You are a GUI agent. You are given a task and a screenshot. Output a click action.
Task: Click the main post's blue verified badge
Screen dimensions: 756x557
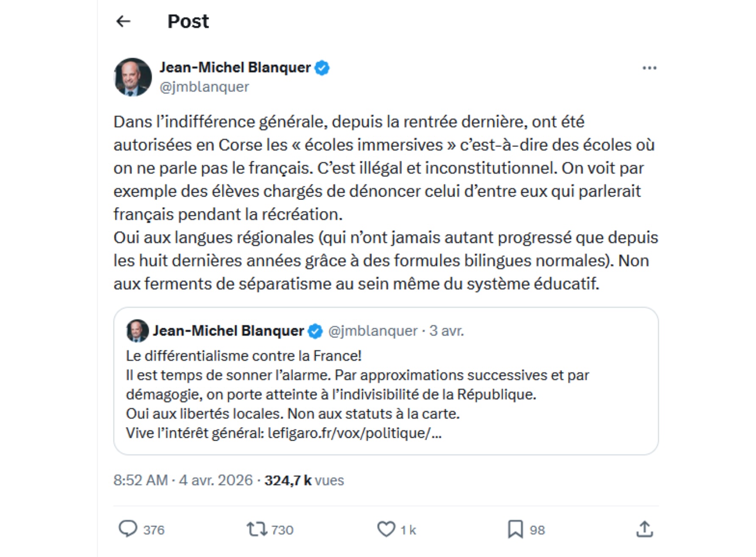tap(322, 68)
